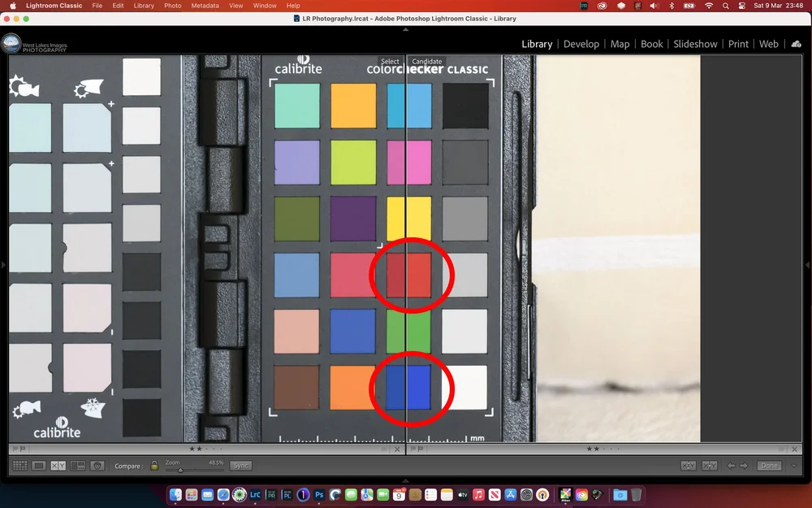Expand the top module picker panel triangle
This screenshot has width=812, height=508.
pos(405,29)
